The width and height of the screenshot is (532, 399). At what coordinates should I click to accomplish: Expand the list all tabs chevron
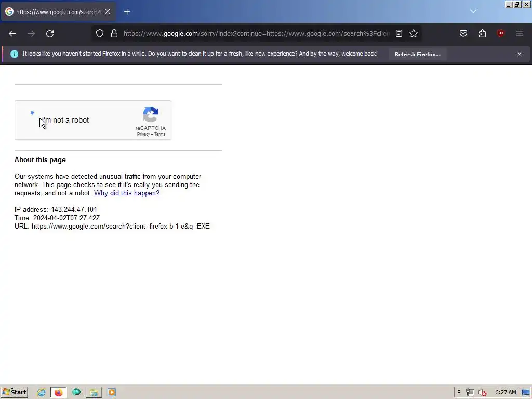473,11
